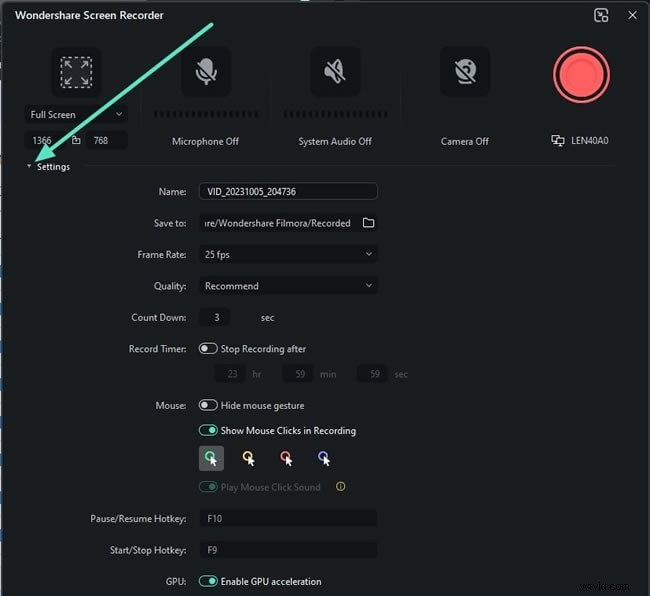Open the Frame Rate dropdown

[x=288, y=255]
